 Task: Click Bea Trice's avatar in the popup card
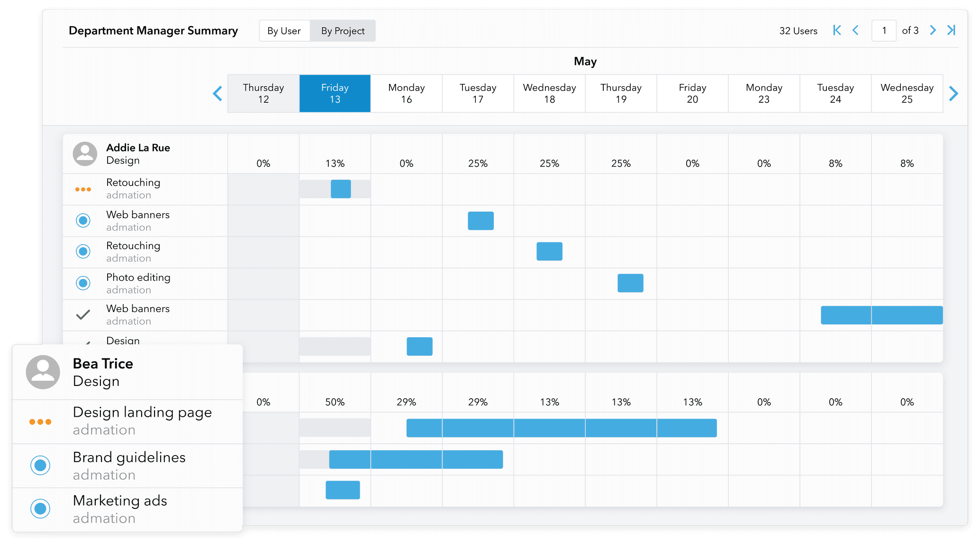(x=43, y=372)
